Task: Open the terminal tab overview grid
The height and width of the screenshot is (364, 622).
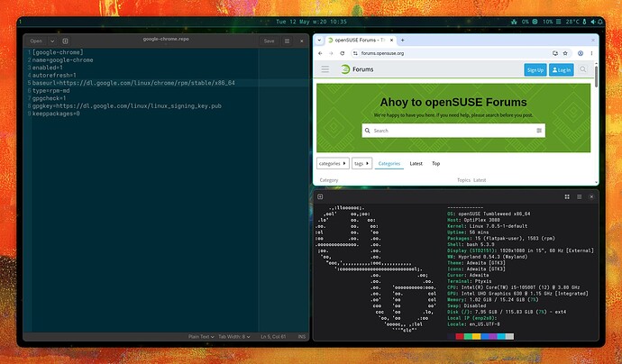Action: [x=567, y=196]
